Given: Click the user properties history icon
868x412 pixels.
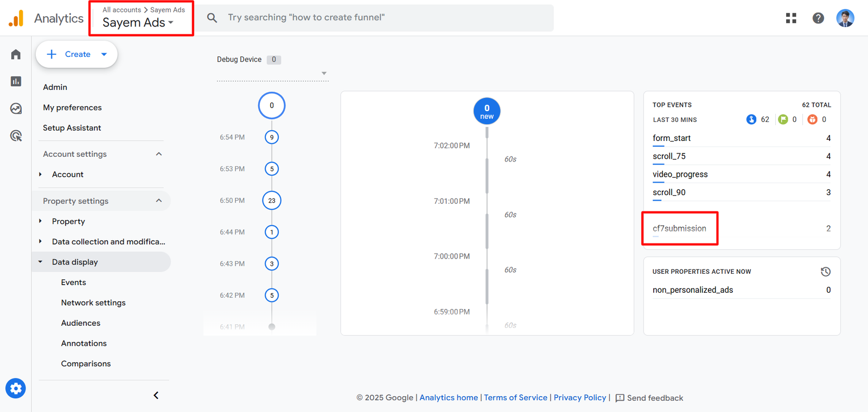Looking at the screenshot, I should click(x=825, y=272).
